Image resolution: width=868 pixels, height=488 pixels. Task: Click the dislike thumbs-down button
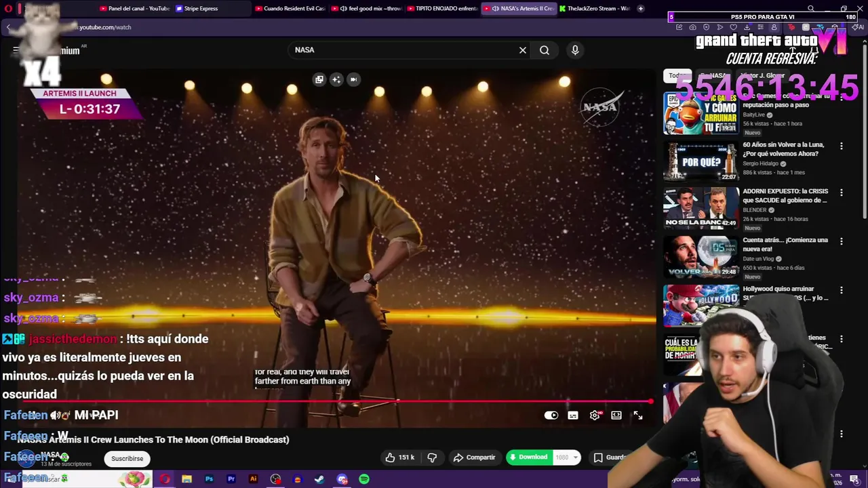tap(432, 457)
